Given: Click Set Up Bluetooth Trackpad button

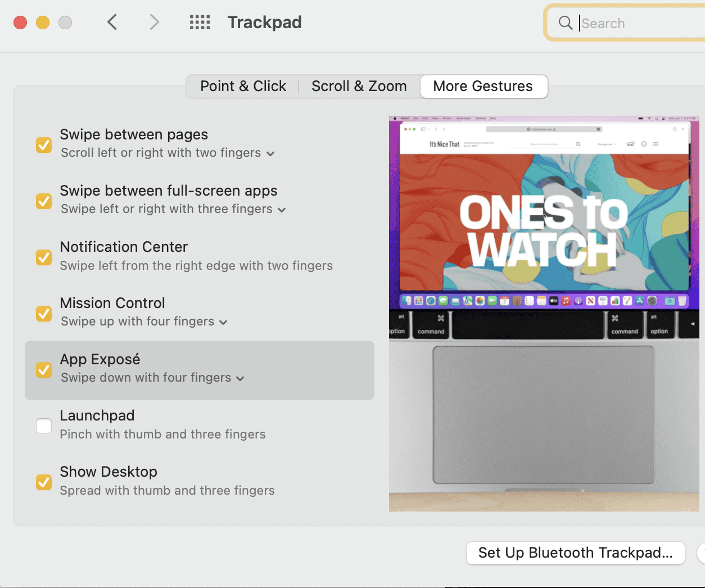Looking at the screenshot, I should coord(575,553).
